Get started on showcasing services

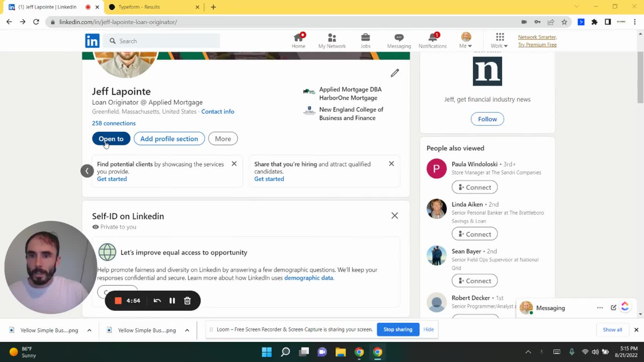pyautogui.click(x=112, y=179)
